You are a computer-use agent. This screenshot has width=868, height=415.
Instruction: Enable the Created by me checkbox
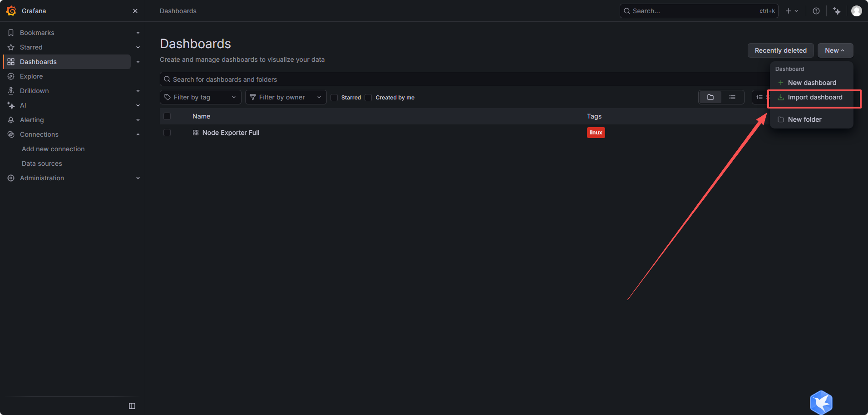[x=368, y=98]
